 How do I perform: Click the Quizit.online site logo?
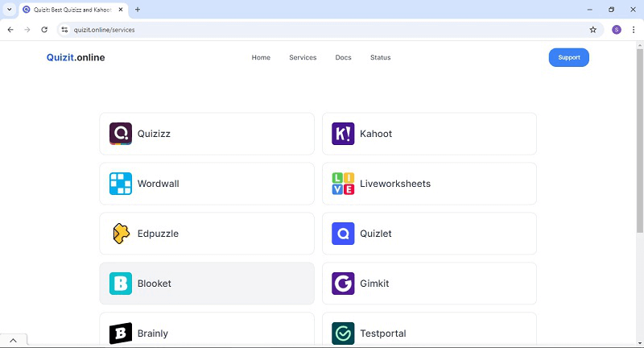[76, 58]
